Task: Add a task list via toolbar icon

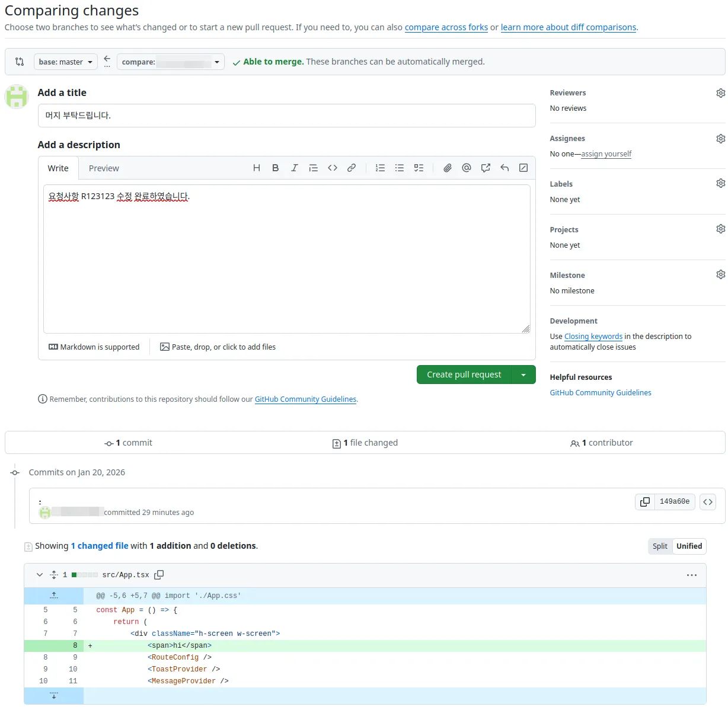Action: coord(419,168)
